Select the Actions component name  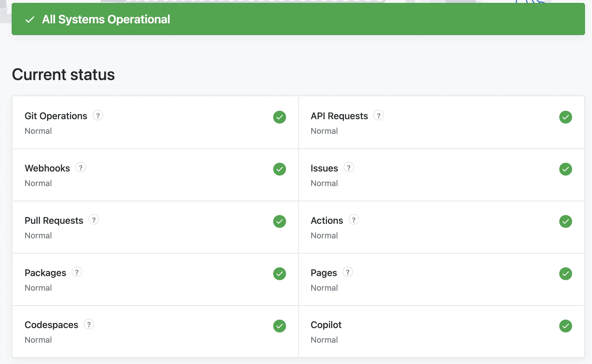pos(327,221)
